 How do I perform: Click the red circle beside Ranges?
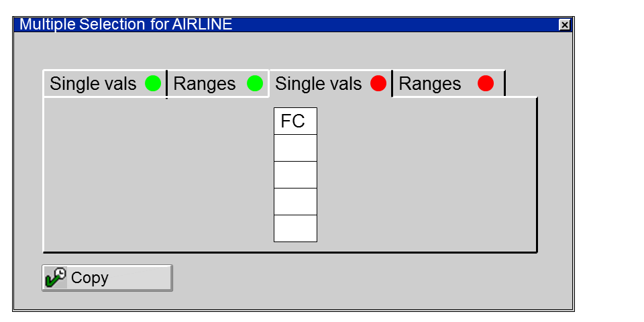point(486,84)
